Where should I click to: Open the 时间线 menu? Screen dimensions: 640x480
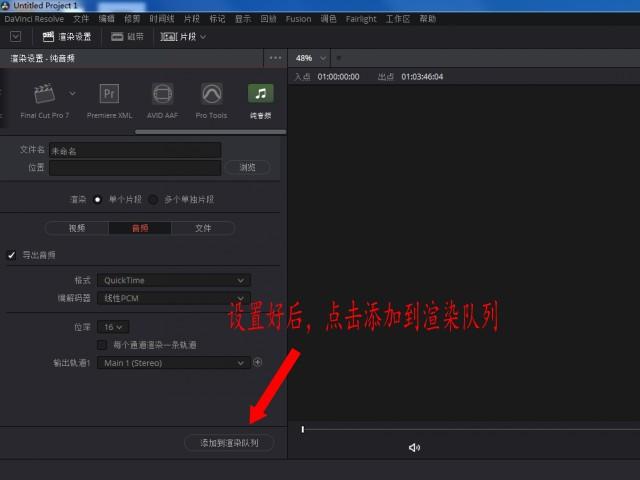coord(162,19)
